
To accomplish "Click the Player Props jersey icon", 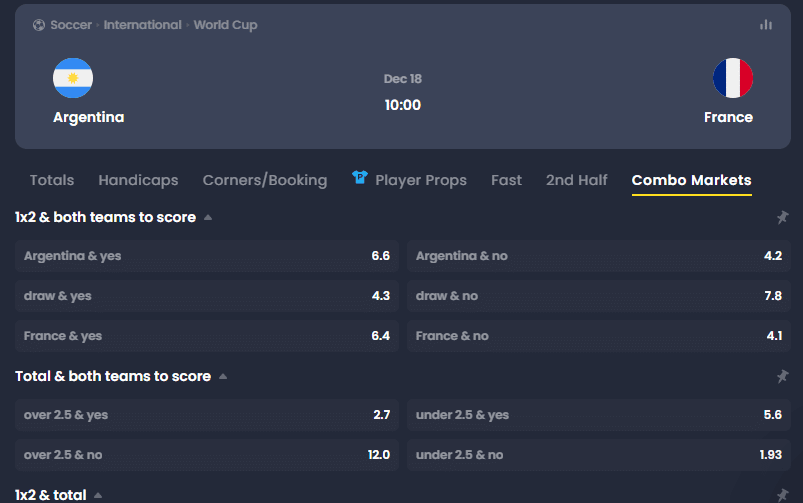I will 360,177.
